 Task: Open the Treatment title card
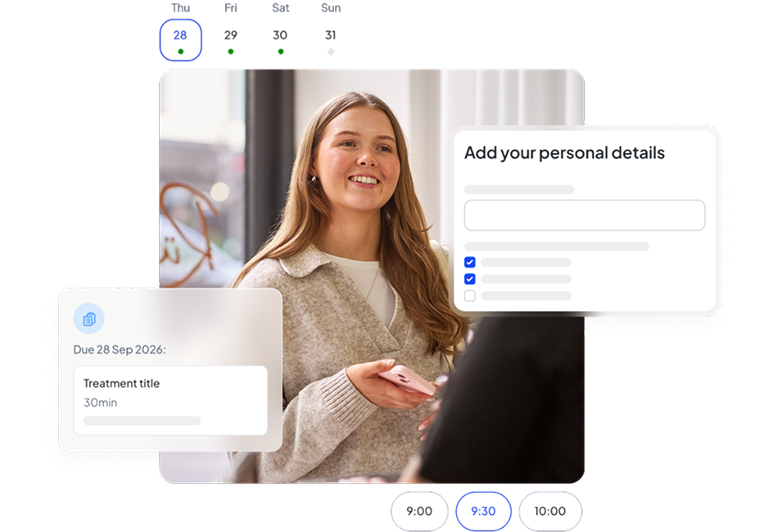pos(170,399)
